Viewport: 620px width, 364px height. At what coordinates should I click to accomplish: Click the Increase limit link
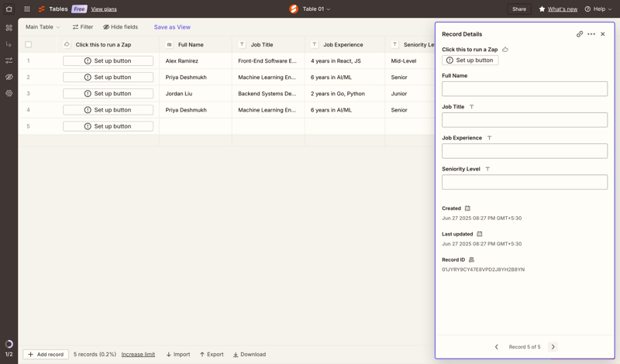coord(138,354)
